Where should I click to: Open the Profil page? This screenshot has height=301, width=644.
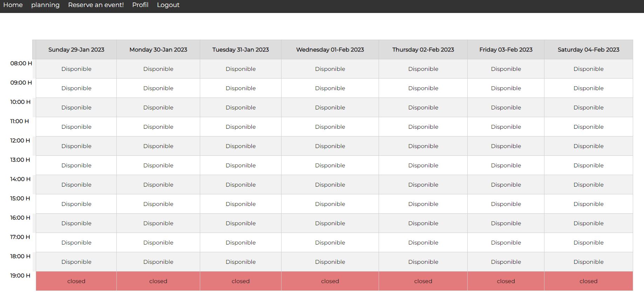pos(140,5)
